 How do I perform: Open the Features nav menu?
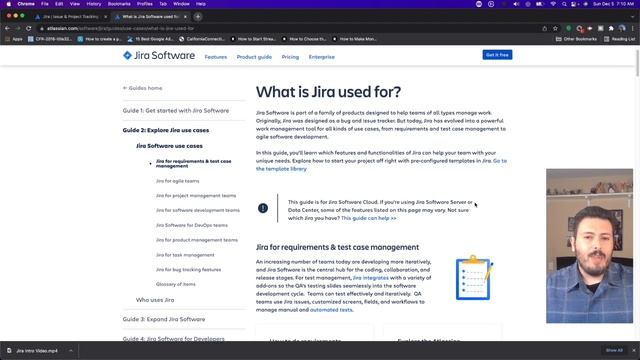(x=216, y=57)
